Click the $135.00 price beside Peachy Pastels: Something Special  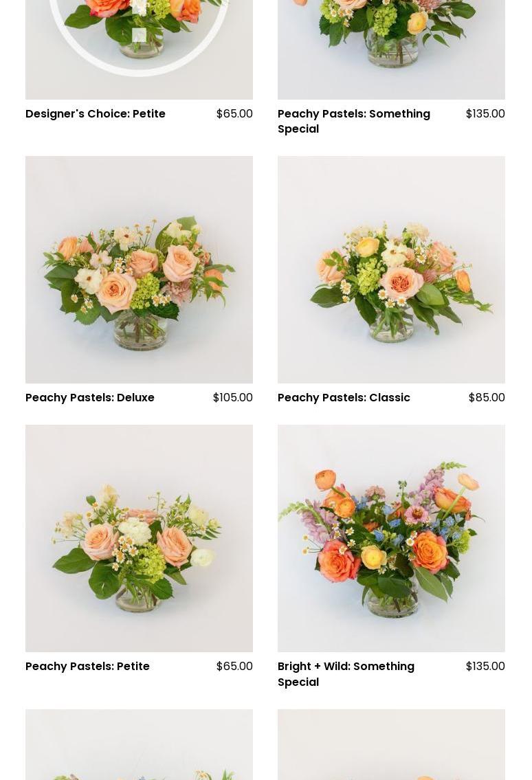(x=485, y=114)
